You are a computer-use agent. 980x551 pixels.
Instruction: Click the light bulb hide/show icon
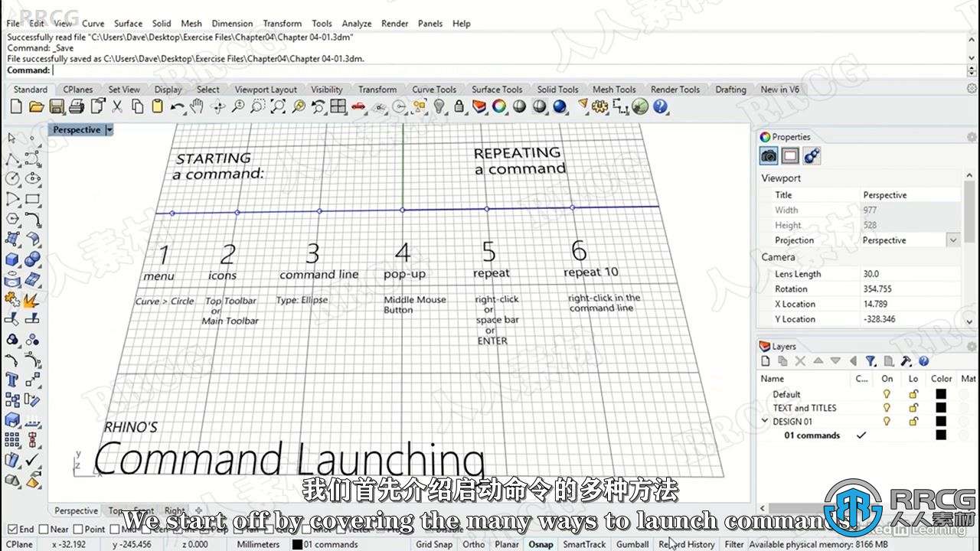[x=439, y=107]
